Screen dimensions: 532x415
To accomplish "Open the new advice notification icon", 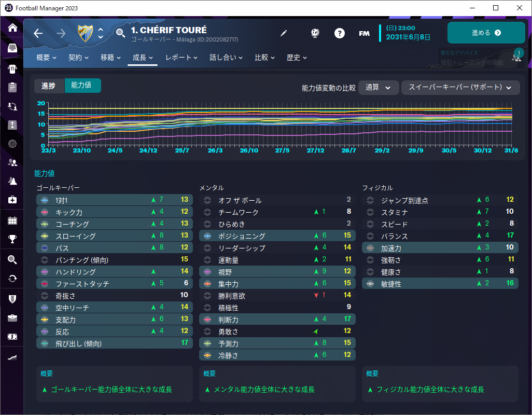I will 517,56.
